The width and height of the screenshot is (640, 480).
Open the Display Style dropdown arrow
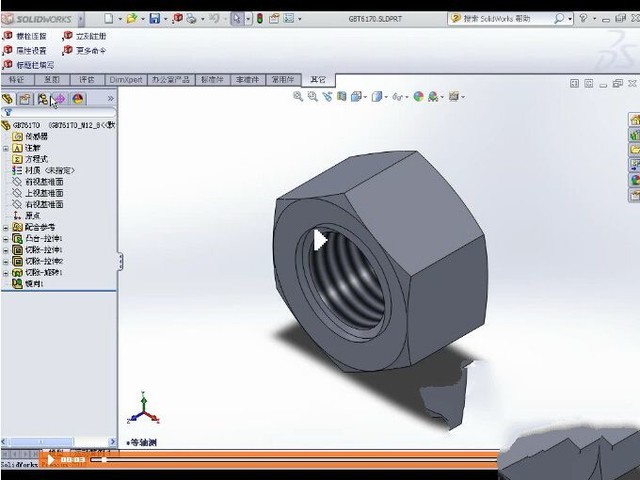pyautogui.click(x=387, y=97)
